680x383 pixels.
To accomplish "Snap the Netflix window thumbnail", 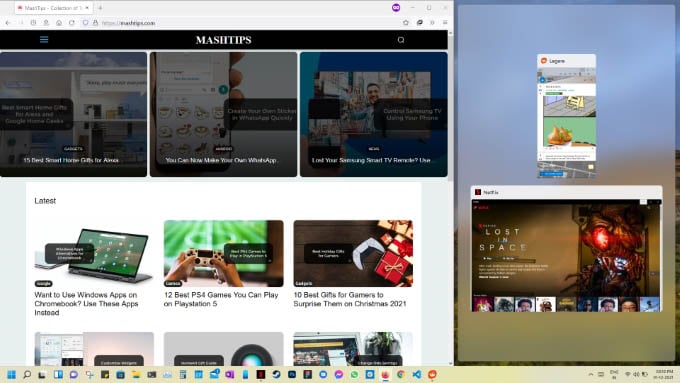I will [566, 249].
